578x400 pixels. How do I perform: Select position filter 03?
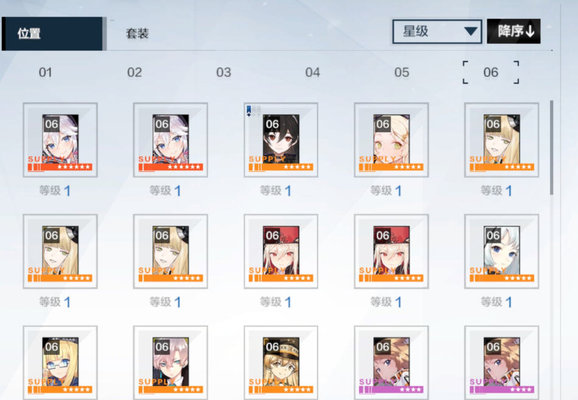tap(224, 72)
